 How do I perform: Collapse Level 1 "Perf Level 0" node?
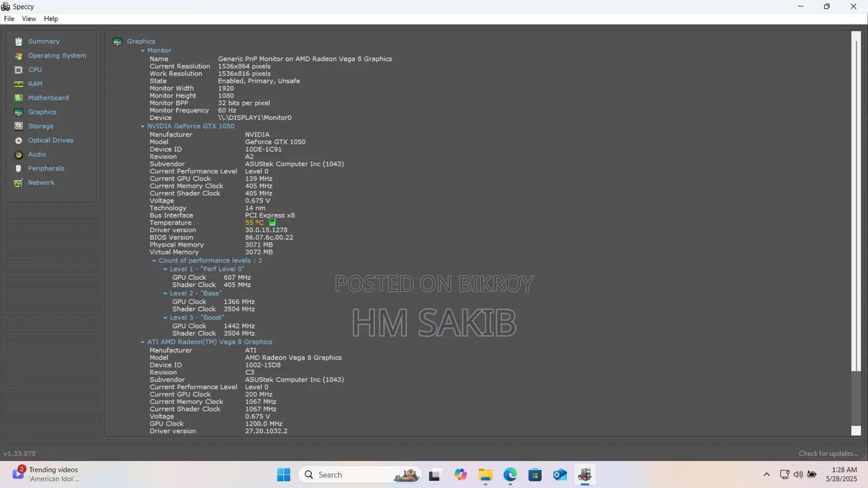click(165, 269)
